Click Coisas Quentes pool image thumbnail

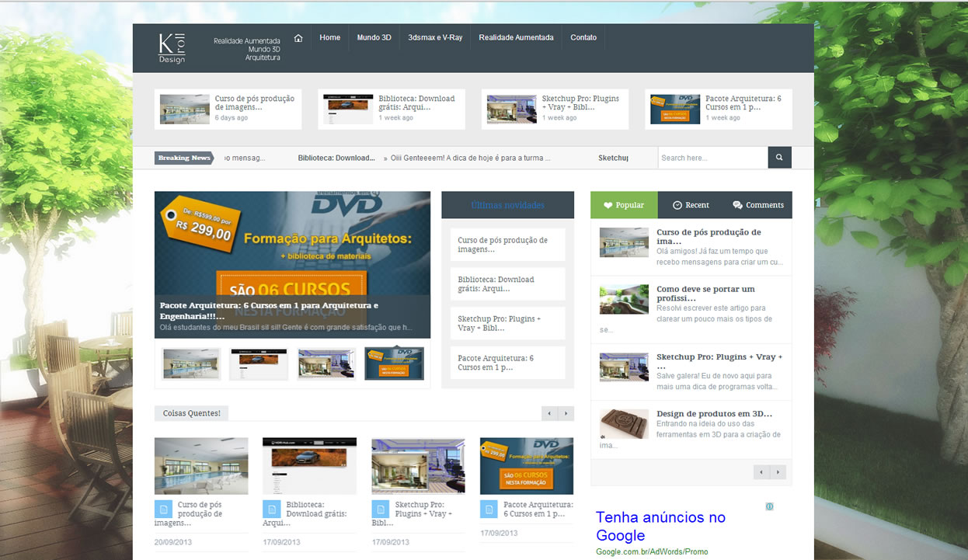[201, 466]
